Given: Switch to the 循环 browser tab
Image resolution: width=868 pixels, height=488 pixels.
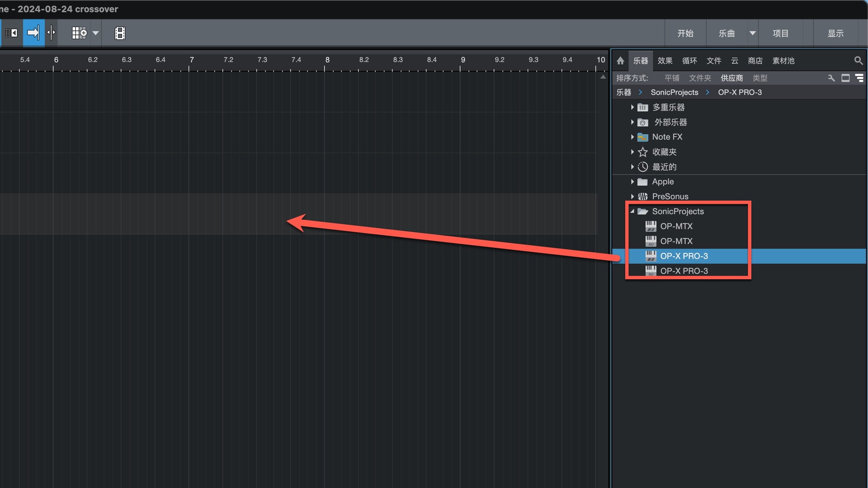Looking at the screenshot, I should 689,61.
